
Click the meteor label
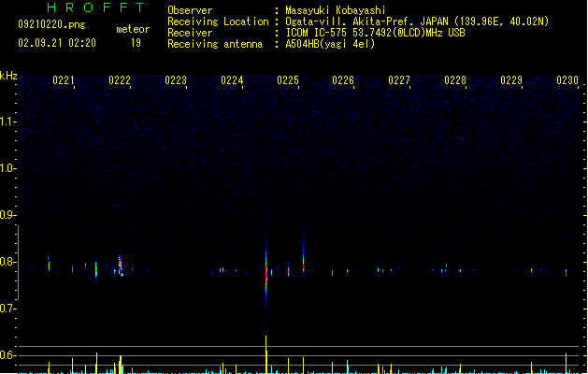click(133, 29)
